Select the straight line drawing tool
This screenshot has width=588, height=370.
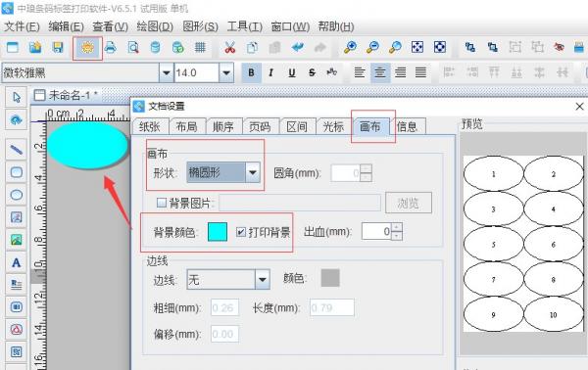pyautogui.click(x=16, y=150)
